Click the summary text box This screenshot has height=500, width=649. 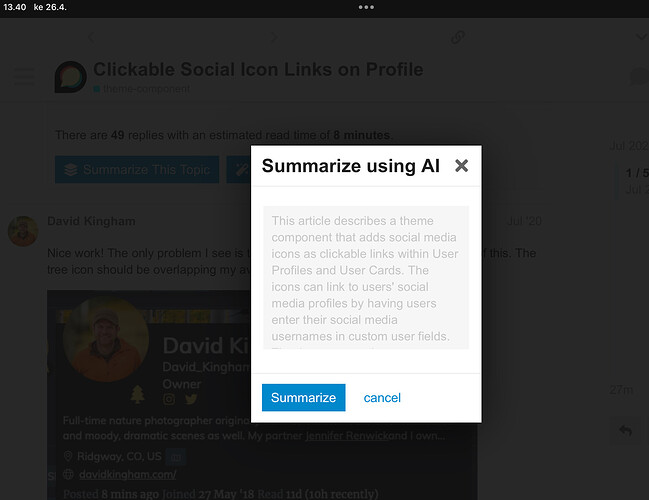pyautogui.click(x=366, y=277)
